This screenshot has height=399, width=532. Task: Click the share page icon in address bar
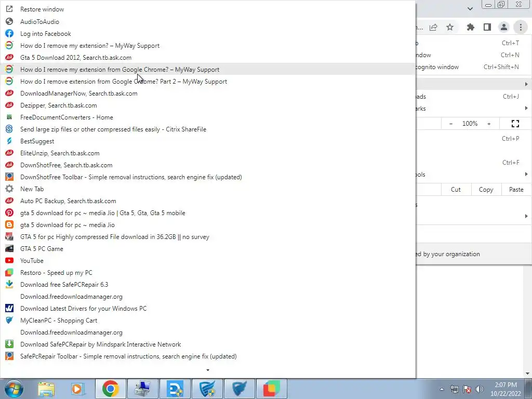(x=433, y=27)
